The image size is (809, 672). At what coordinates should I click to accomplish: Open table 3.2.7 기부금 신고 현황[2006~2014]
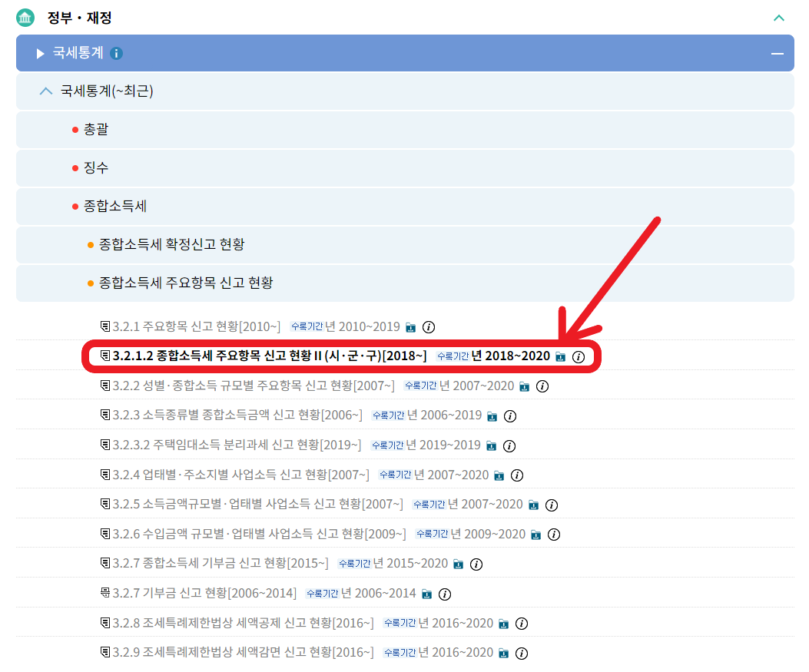[204, 594]
